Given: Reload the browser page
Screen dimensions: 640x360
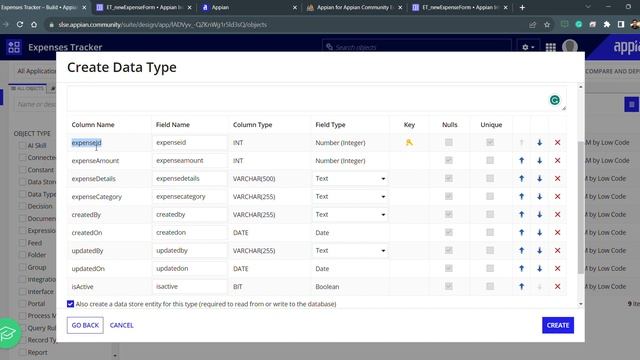Looking at the screenshot, I should (x=20, y=24).
